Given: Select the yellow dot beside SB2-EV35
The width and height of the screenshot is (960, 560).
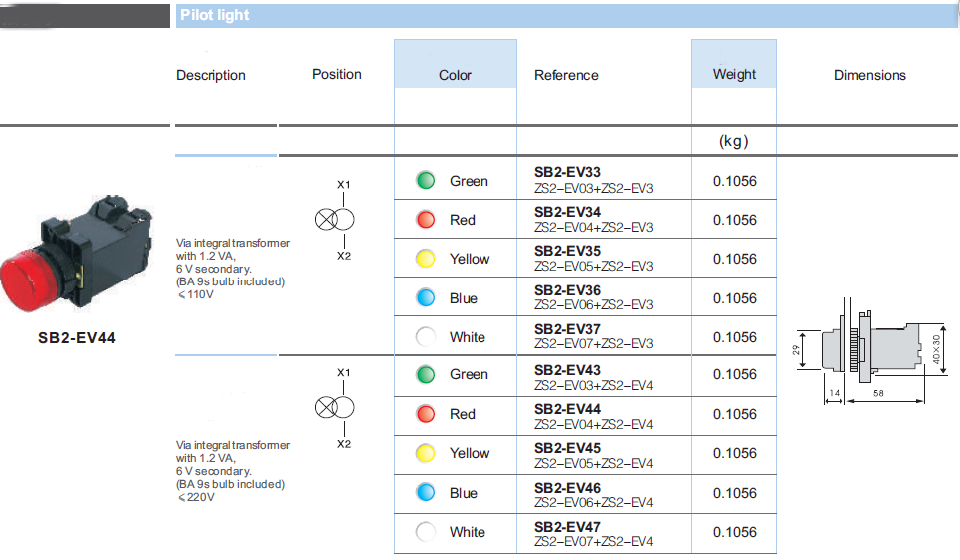Looking at the screenshot, I should tap(425, 259).
